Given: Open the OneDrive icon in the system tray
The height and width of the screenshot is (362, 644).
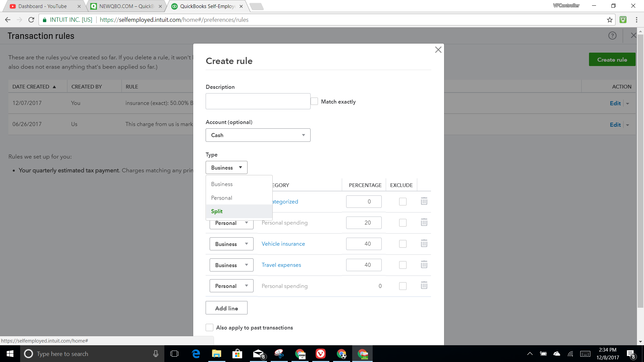Looking at the screenshot, I should pos(557,354).
